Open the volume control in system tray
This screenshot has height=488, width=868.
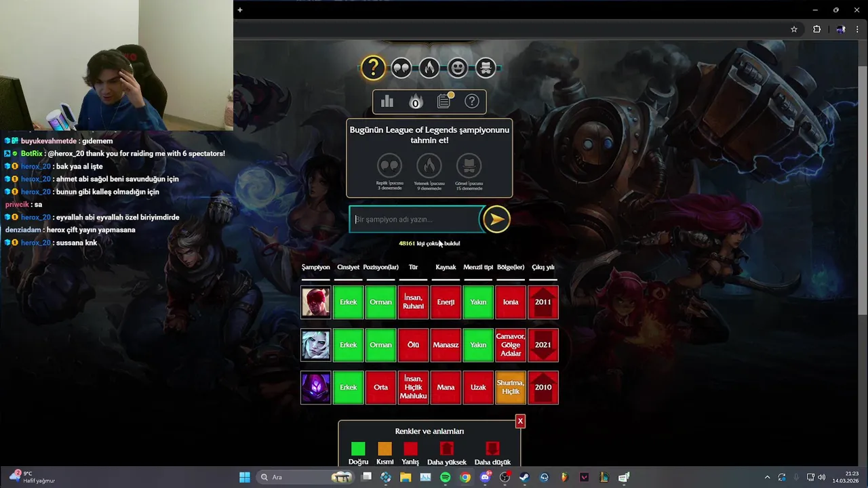click(822, 477)
